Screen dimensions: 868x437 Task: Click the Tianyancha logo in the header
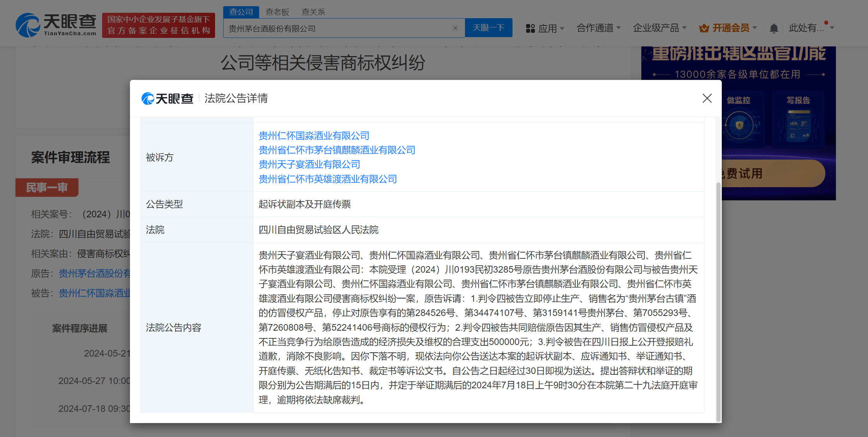[56, 25]
